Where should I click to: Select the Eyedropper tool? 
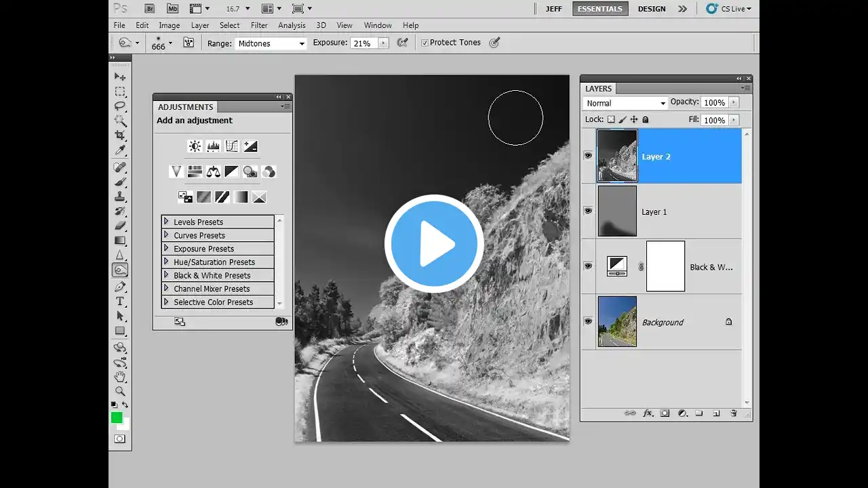120,150
